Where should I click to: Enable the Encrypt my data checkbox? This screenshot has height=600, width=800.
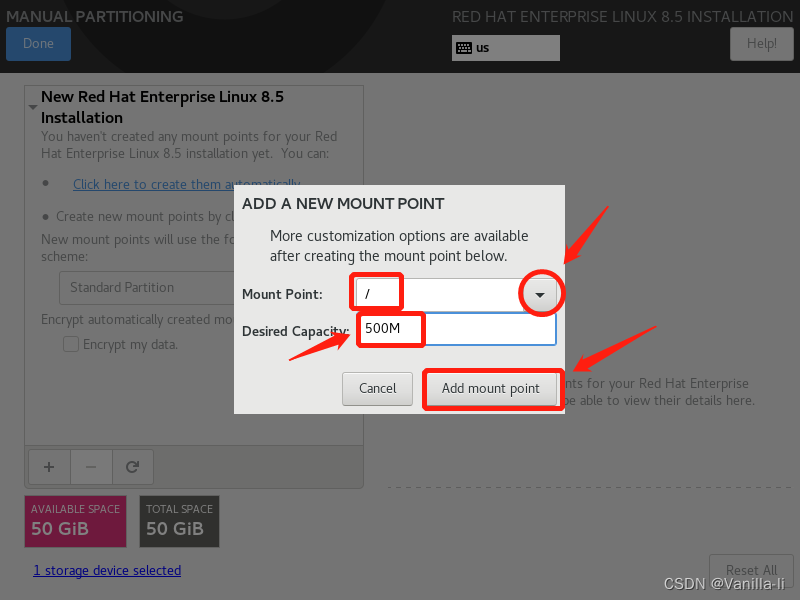tap(71, 344)
